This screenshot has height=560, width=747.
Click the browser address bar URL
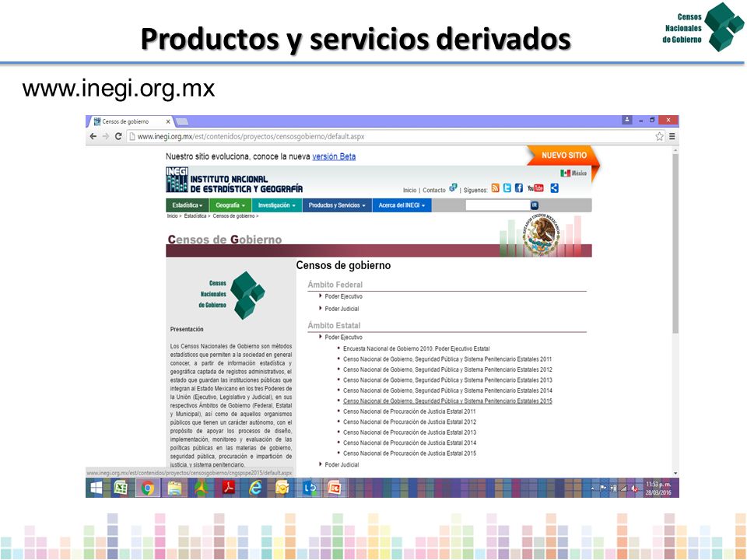coord(251,137)
